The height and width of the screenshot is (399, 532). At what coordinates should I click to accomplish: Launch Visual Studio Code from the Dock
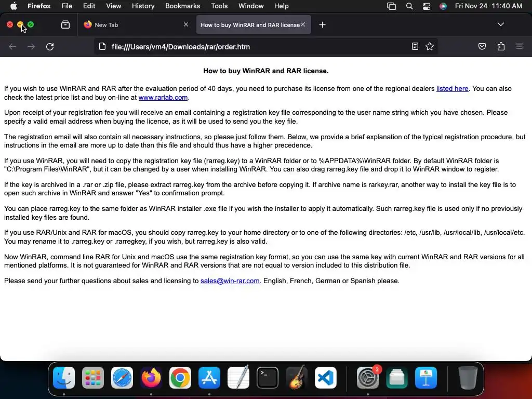(326, 377)
